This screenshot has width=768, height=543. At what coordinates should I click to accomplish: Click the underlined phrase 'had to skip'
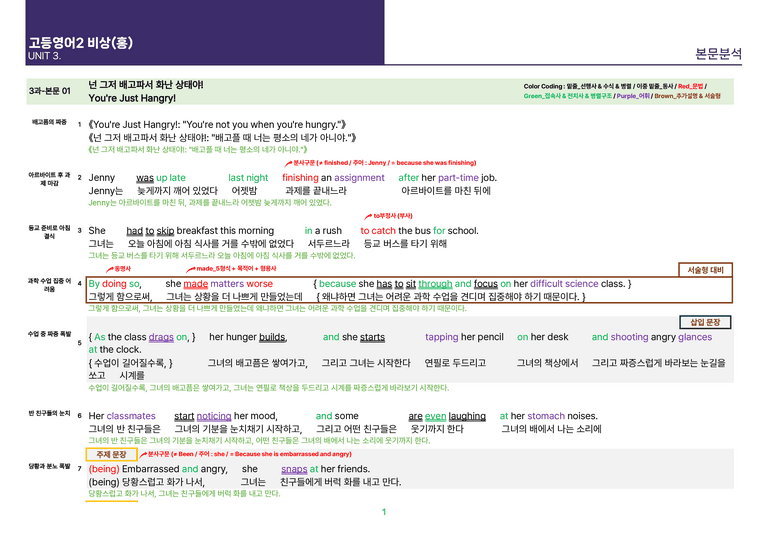click(x=150, y=231)
